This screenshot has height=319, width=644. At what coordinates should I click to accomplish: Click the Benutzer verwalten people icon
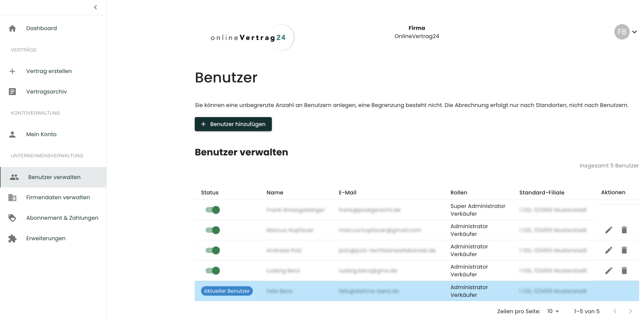tap(14, 177)
